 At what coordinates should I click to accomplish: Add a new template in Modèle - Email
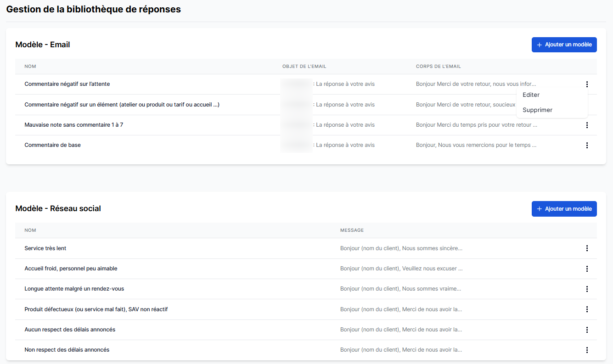(564, 45)
